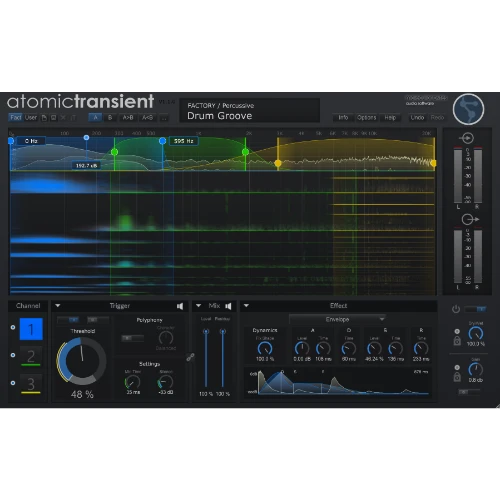Click the Dry/Wet knob at 100.0 %
This screenshot has width=500, height=500.
point(476,333)
